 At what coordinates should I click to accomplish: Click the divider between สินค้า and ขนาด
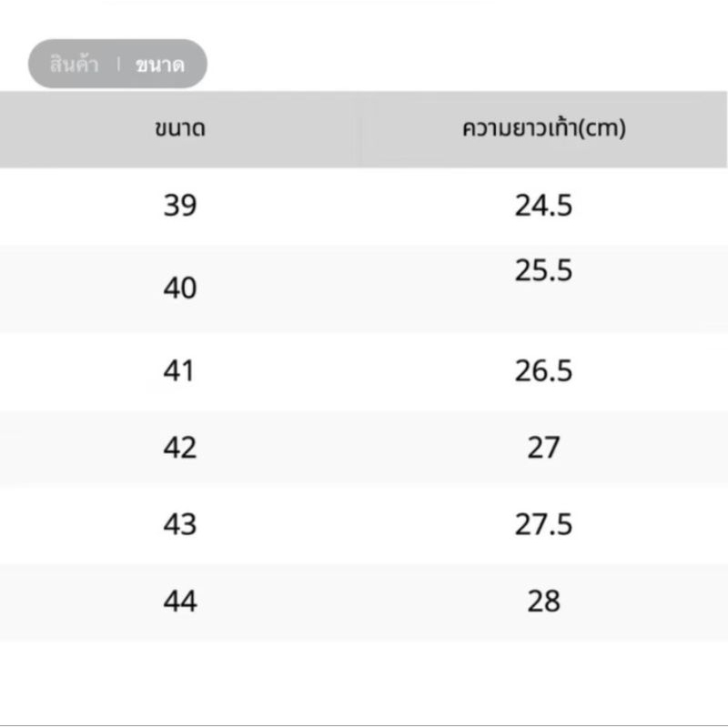(x=119, y=64)
